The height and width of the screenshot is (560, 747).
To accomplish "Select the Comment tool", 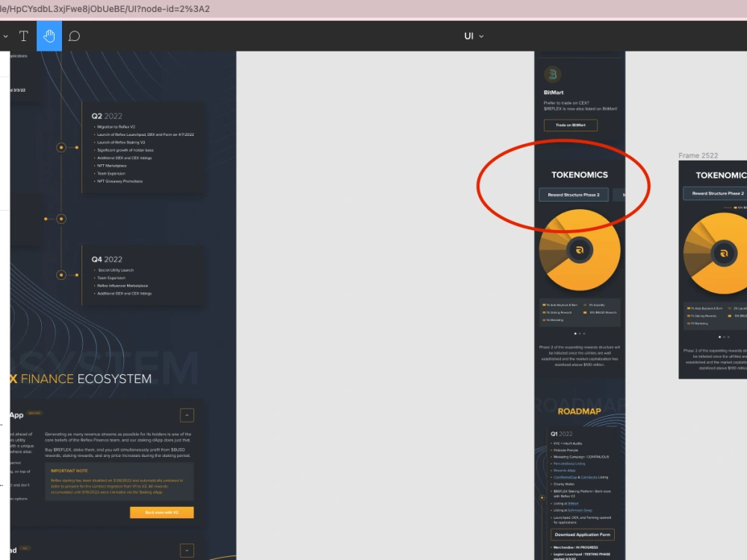I will 74,36.
